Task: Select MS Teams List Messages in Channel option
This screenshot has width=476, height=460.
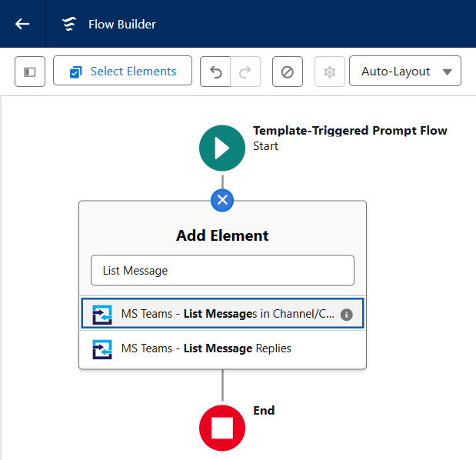Action: coord(222,313)
